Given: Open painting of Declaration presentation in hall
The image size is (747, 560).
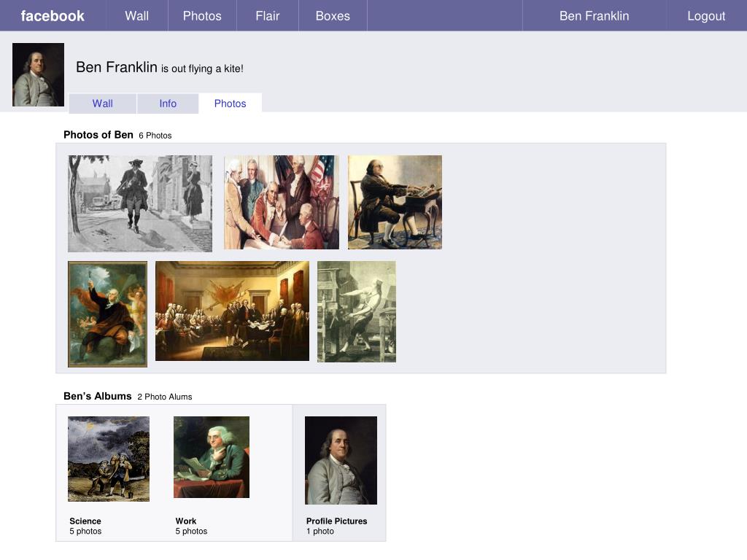Looking at the screenshot, I should coord(232,311).
